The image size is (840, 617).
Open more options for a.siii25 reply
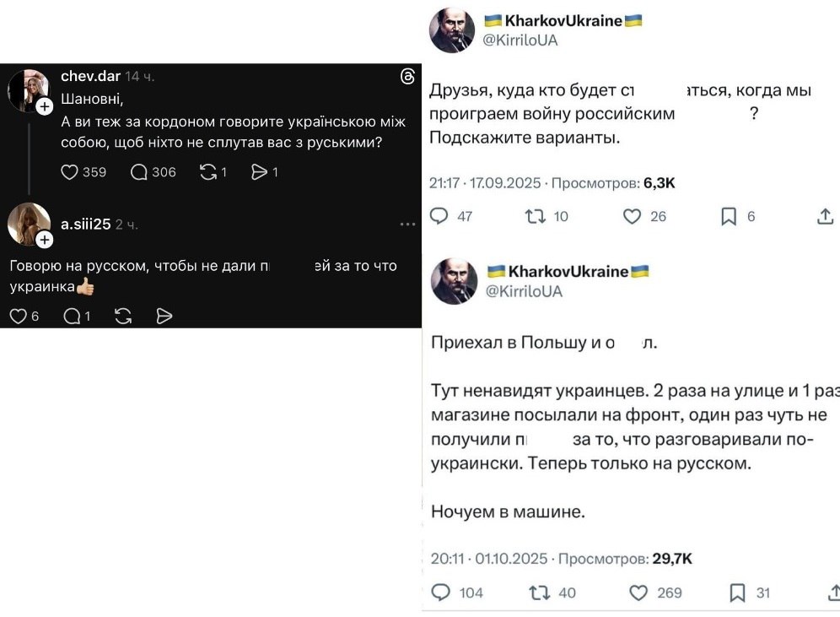(407, 225)
